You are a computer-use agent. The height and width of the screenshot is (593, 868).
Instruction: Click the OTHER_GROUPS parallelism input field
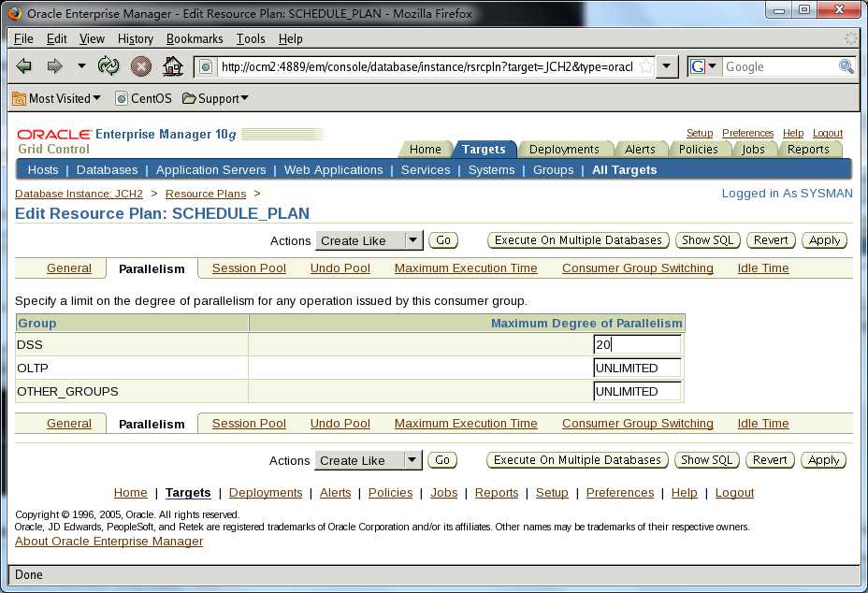pyautogui.click(x=637, y=392)
